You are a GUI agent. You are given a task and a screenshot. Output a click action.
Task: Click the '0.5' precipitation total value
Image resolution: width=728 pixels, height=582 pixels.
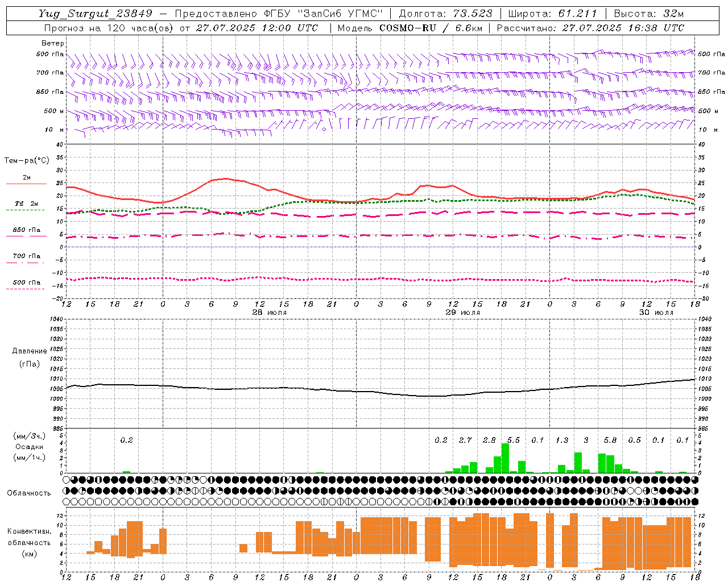pyautogui.click(x=634, y=440)
